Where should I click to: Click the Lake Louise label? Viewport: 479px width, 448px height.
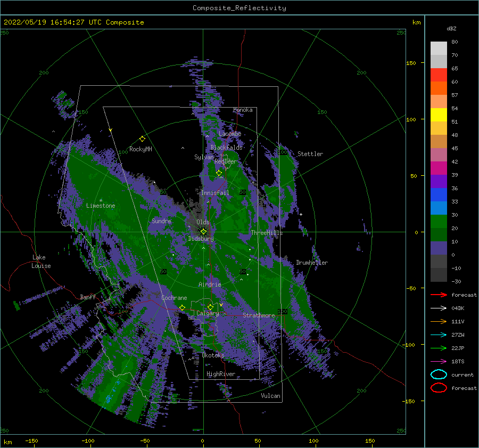click(41, 262)
